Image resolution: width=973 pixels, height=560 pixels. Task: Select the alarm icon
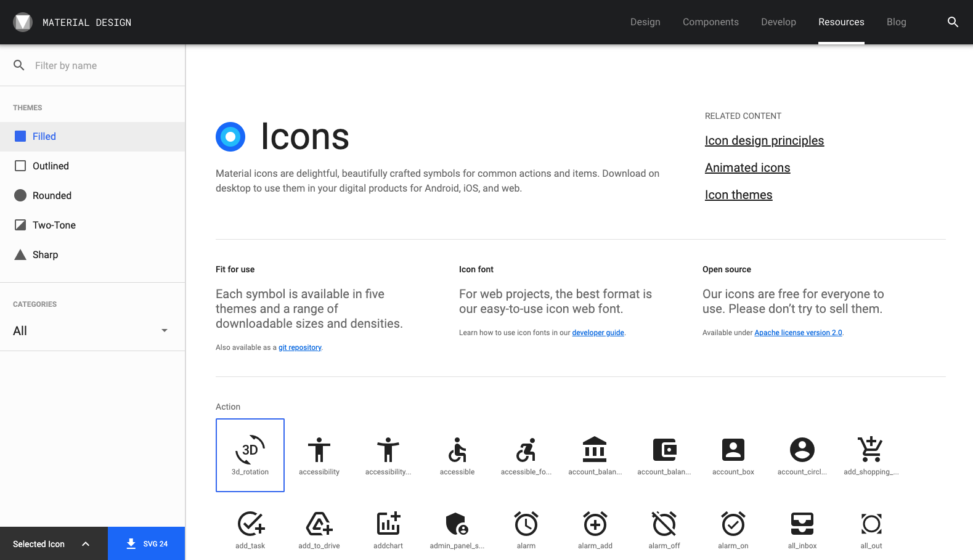pyautogui.click(x=526, y=529)
